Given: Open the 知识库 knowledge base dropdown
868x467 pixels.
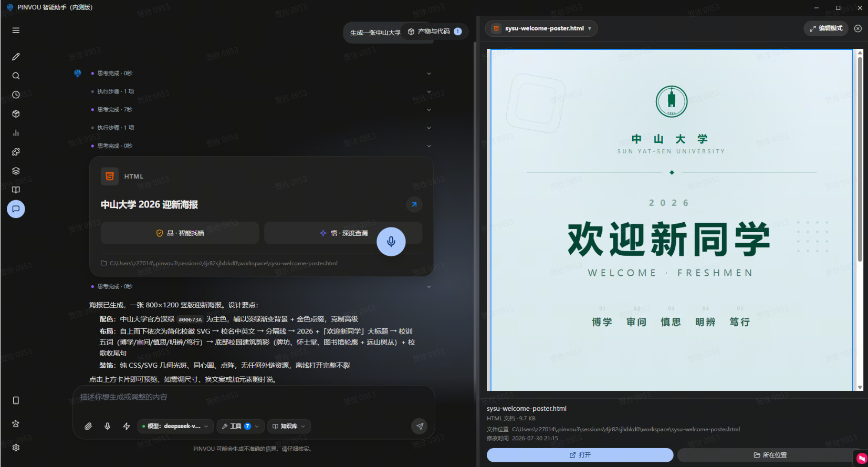Looking at the screenshot, I should pyautogui.click(x=289, y=426).
